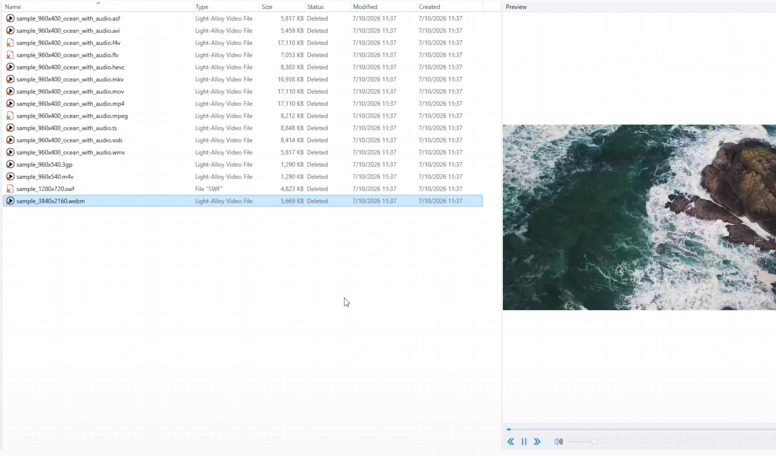Click Light-Alloy Video File type of .mkv row
The image size is (776, 456).
[224, 79]
